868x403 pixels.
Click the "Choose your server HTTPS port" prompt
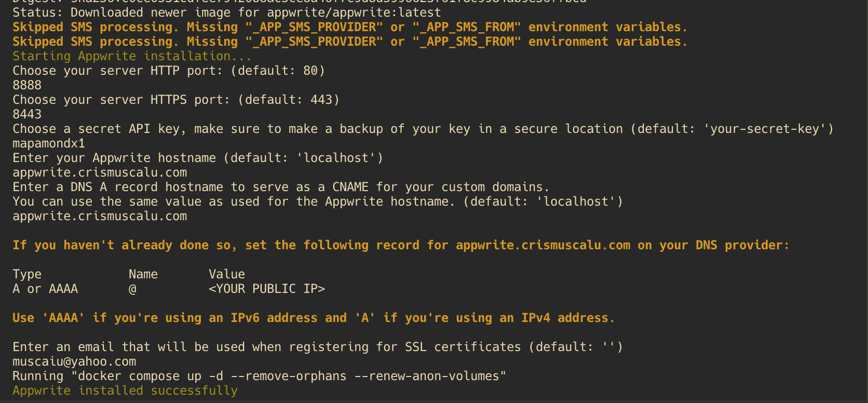pos(176,100)
